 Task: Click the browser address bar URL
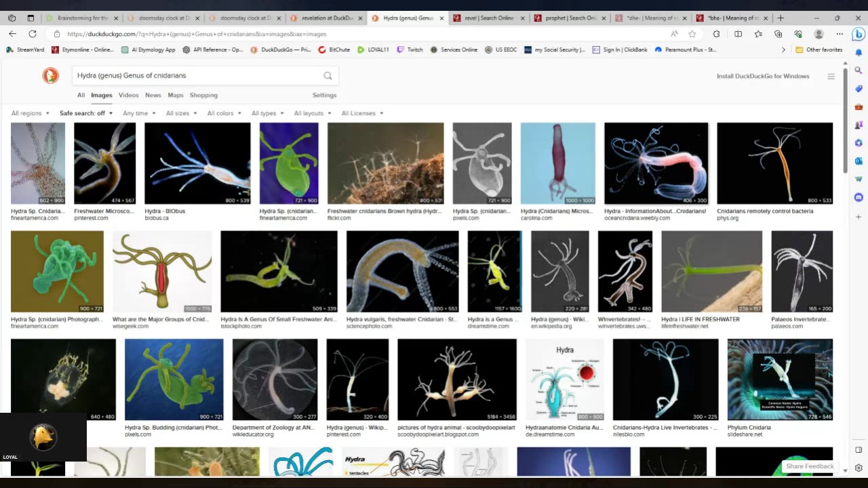[197, 34]
